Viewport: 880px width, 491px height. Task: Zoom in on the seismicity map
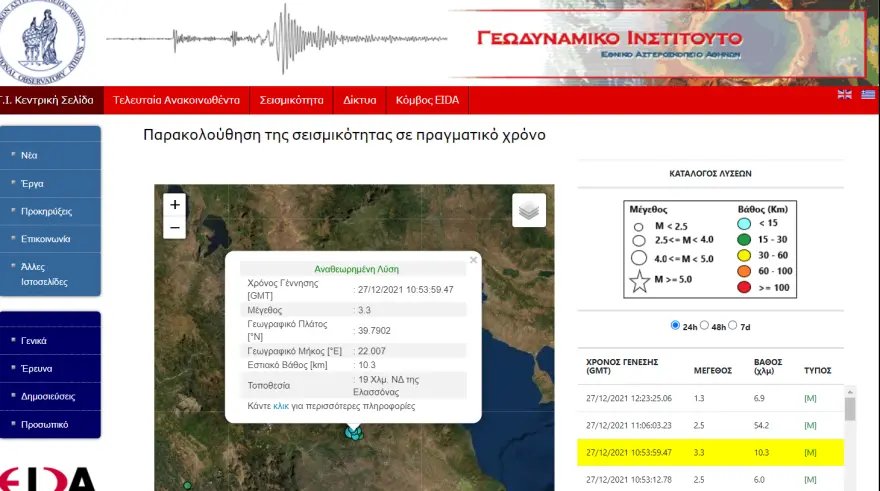click(175, 204)
